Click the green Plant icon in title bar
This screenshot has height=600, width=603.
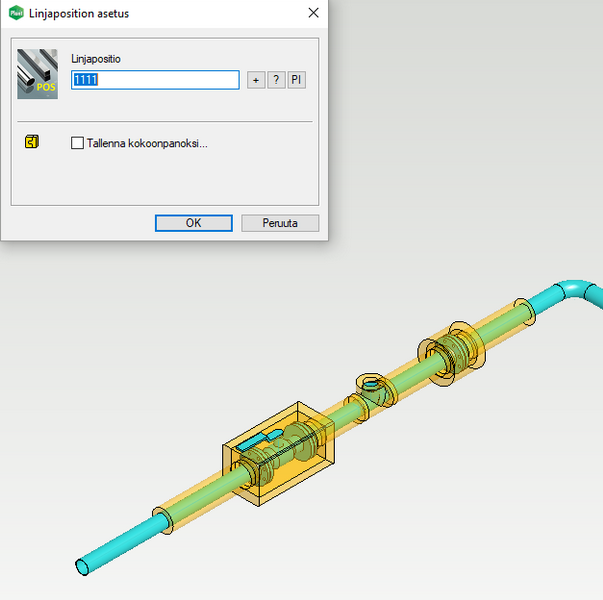point(15,13)
